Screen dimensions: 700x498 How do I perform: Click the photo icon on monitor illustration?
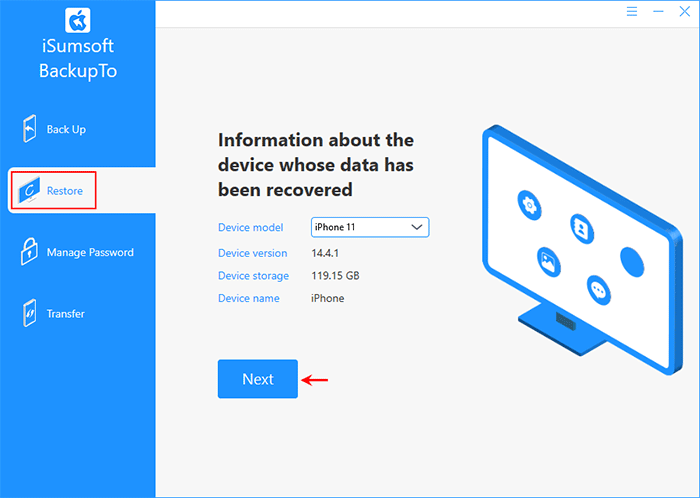(549, 261)
